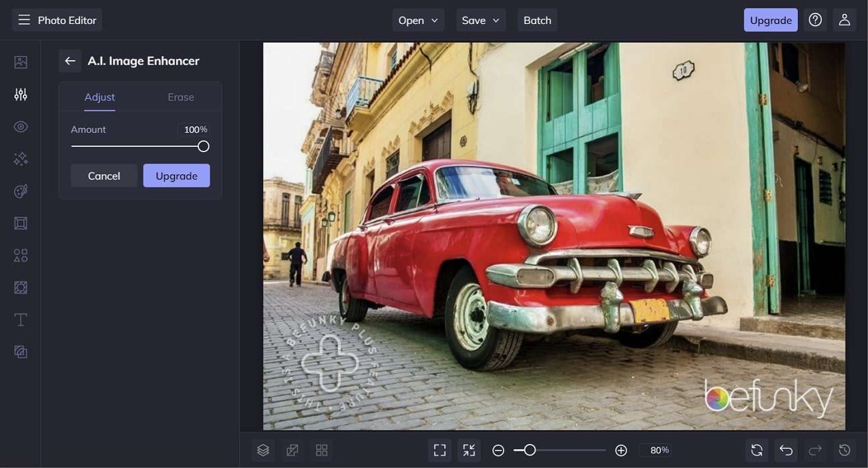The image size is (868, 468).
Task: Click the back arrow beside A.I. Image Enhancer
Action: click(x=70, y=61)
